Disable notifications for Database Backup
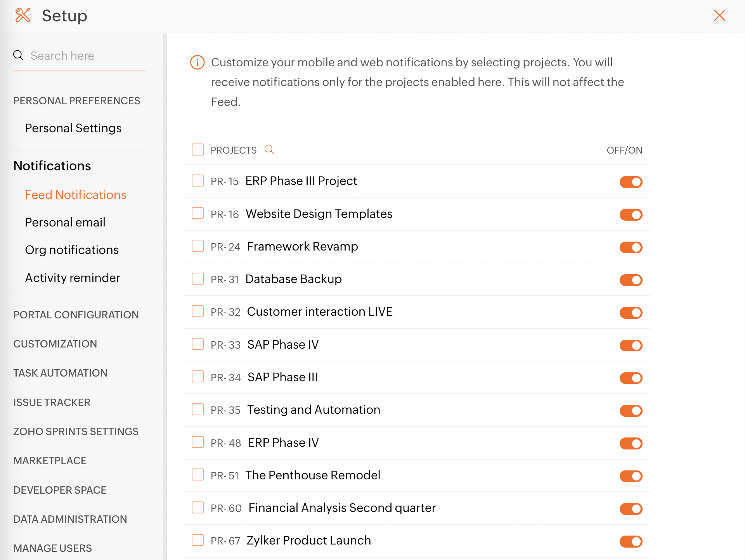This screenshot has width=745, height=560. point(631,280)
